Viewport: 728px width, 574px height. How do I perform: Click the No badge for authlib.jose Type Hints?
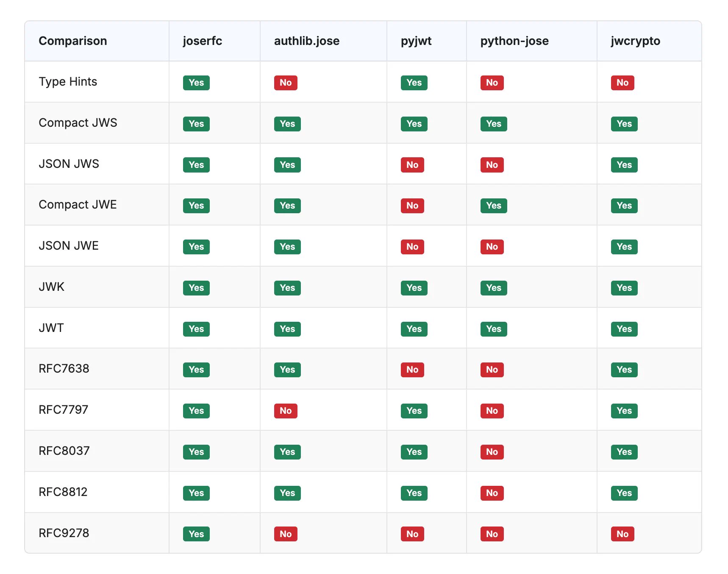pyautogui.click(x=286, y=83)
